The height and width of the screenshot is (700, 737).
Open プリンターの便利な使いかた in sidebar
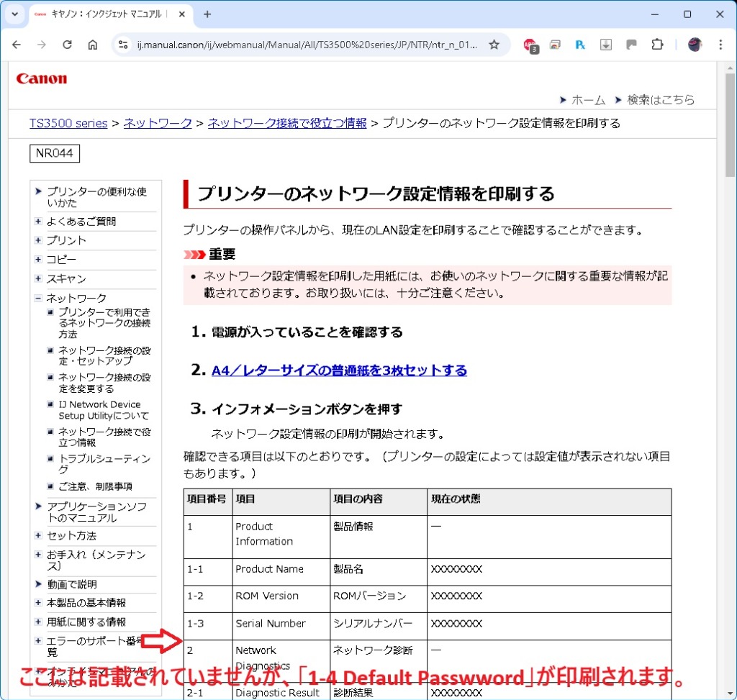[96, 197]
